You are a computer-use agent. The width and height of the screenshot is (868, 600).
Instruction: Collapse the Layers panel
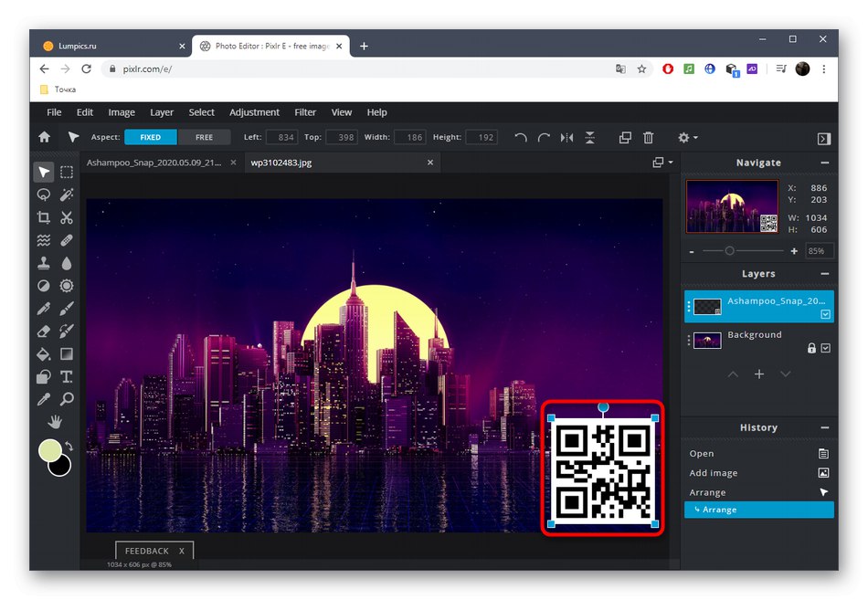tap(825, 274)
